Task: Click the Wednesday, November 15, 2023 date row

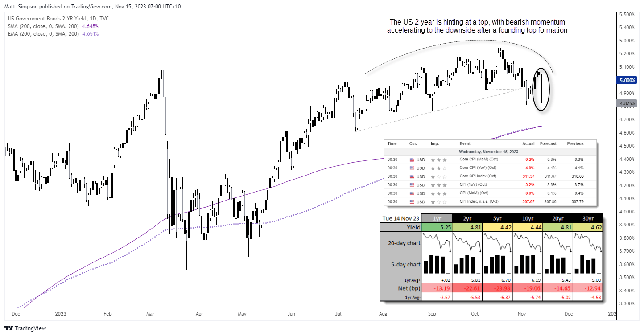Action: click(x=490, y=151)
